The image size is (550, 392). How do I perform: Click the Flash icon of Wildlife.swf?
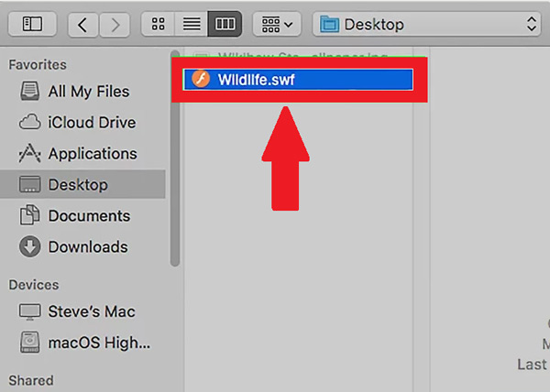tap(200, 80)
